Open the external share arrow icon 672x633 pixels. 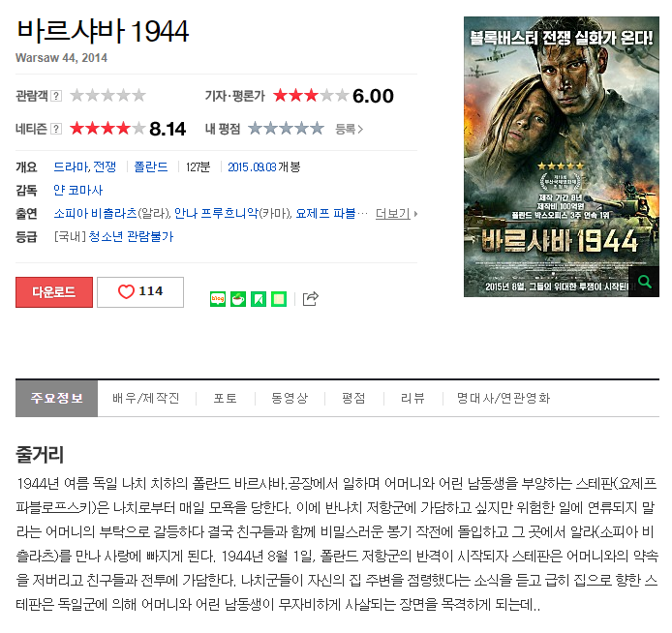point(311,298)
